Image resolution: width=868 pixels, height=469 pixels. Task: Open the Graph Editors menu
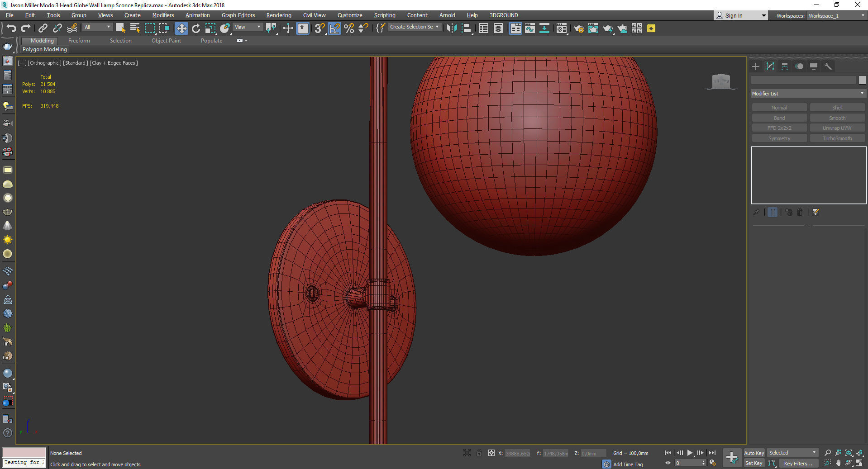(x=238, y=15)
